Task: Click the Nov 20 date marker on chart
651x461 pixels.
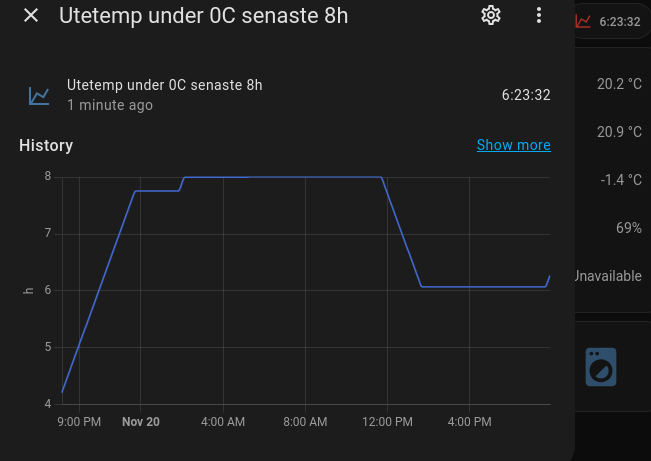Action: tap(141, 422)
